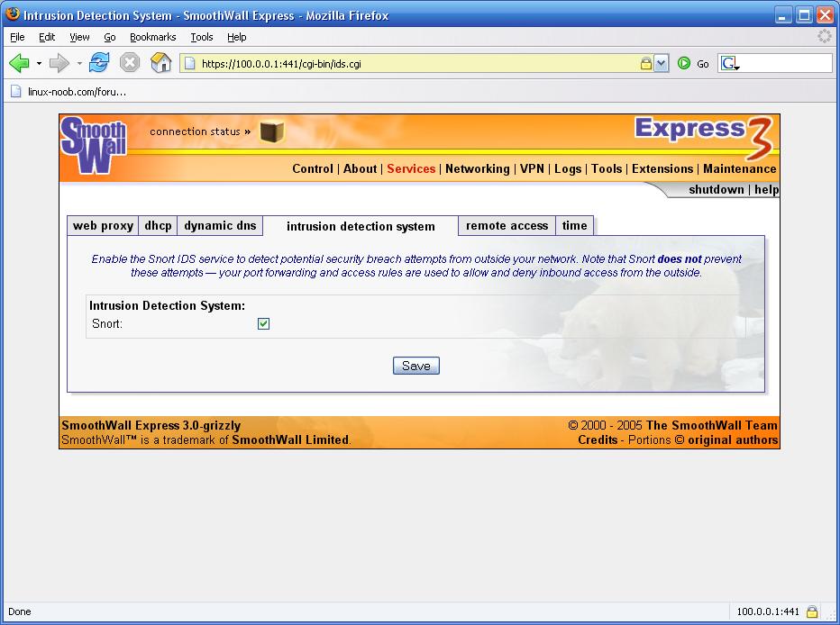
Task: Toggle the Snort checkbox
Action: coord(263,323)
